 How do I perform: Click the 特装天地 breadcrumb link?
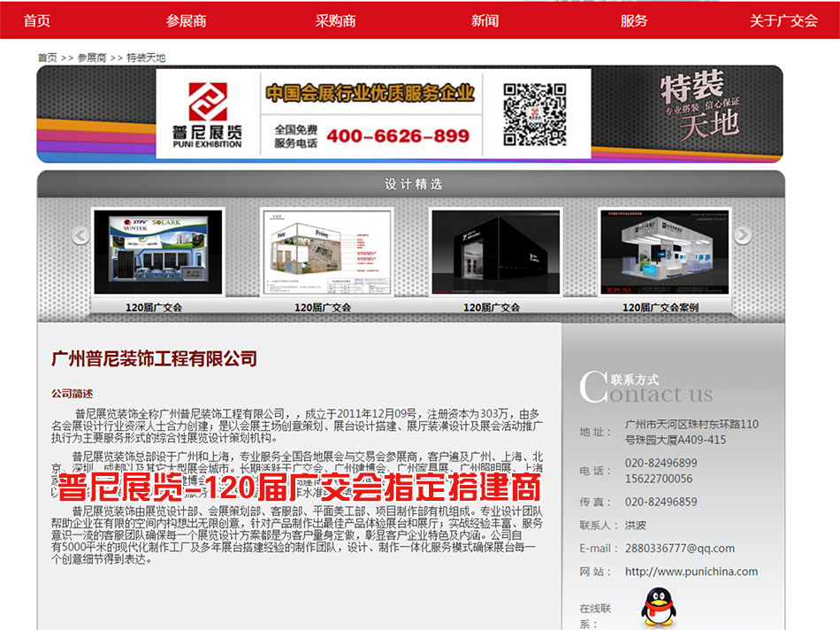[146, 58]
